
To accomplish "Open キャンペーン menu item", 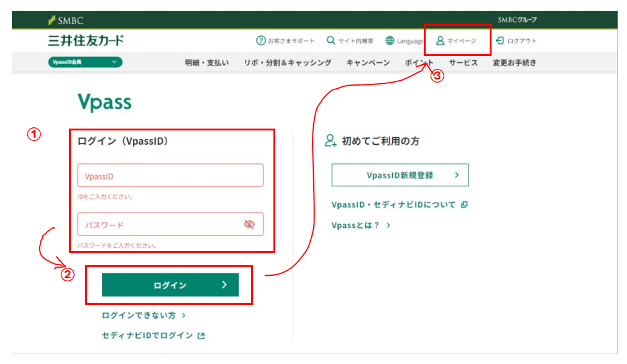I will 368,63.
